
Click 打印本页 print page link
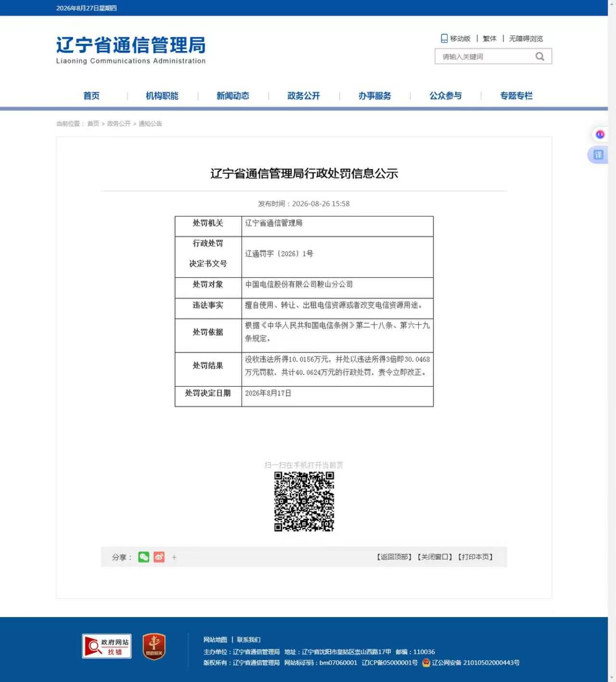click(475, 557)
